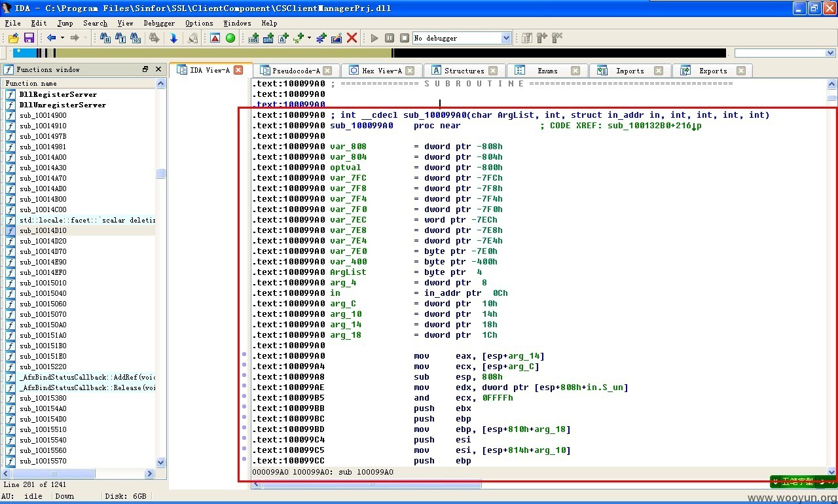Image resolution: width=838 pixels, height=504 pixels.
Task: Click the green circle toolbar icon
Action: click(230, 38)
